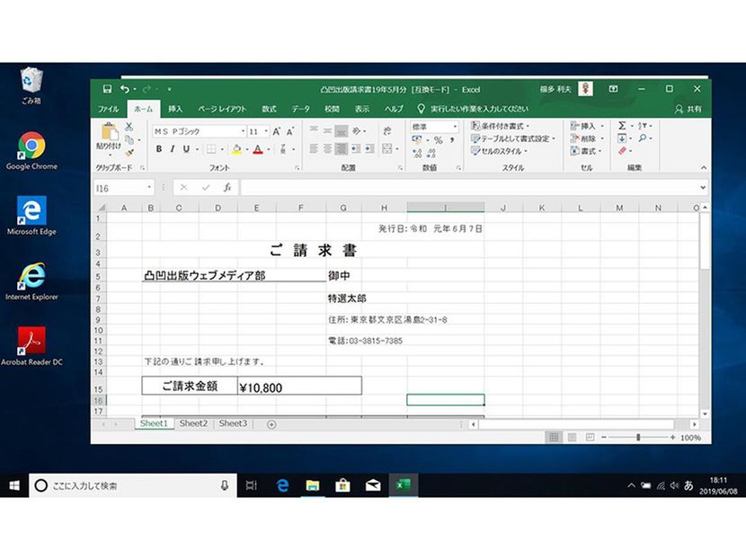Toggle center horizontal alignment
This screenshot has width=746, height=560.
[x=327, y=149]
